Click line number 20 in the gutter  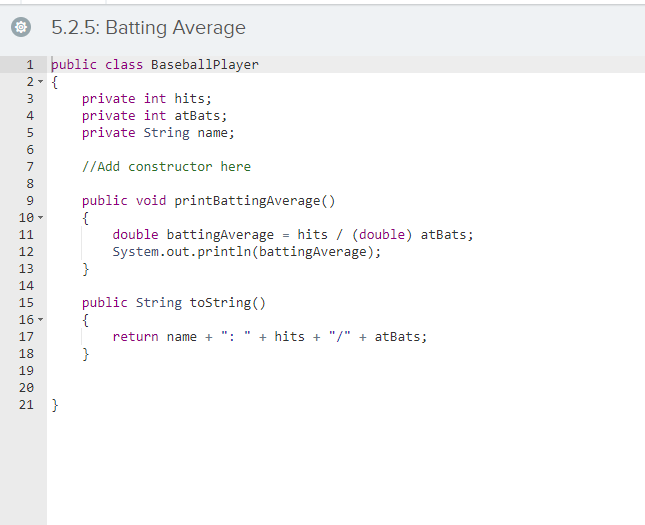[26, 388]
